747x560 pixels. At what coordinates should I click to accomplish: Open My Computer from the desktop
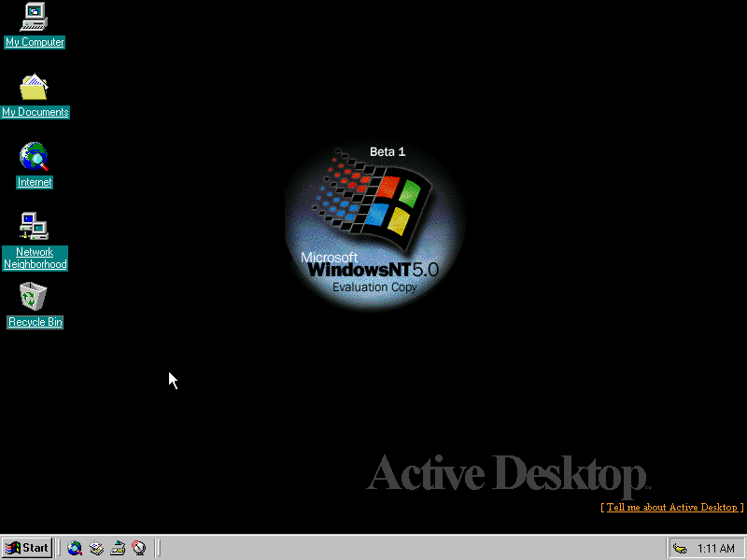click(35, 17)
